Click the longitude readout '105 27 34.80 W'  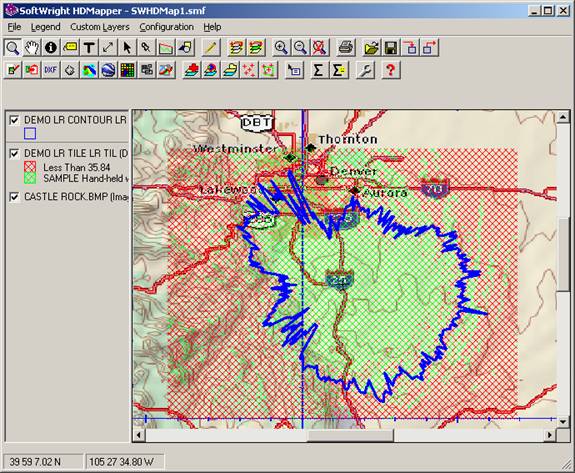[x=121, y=462]
